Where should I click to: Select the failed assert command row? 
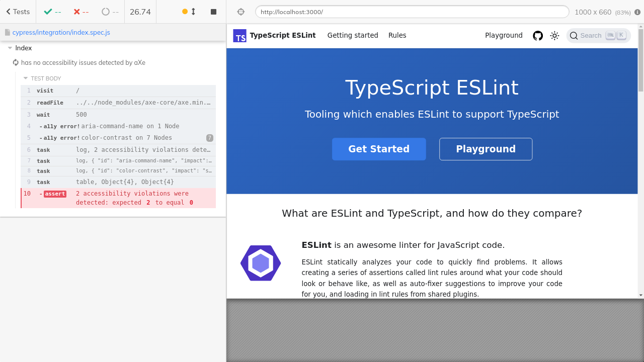(x=118, y=198)
